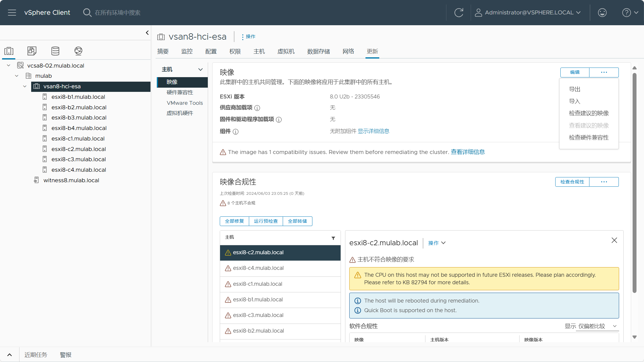Image resolution: width=644 pixels, height=362 pixels.
Task: Select VMware Tools in side menu
Action: 185,103
